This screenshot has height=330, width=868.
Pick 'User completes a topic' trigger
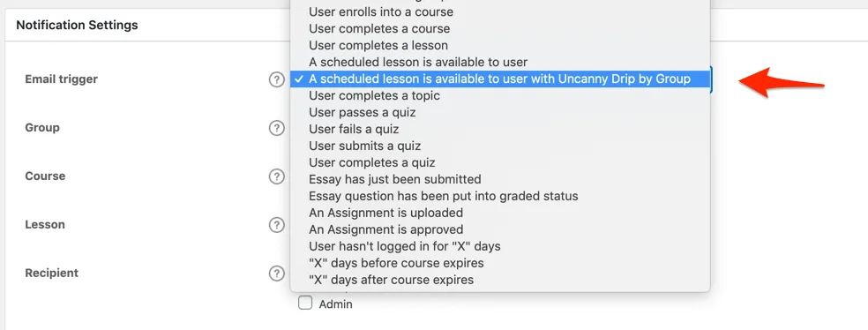click(500, 96)
